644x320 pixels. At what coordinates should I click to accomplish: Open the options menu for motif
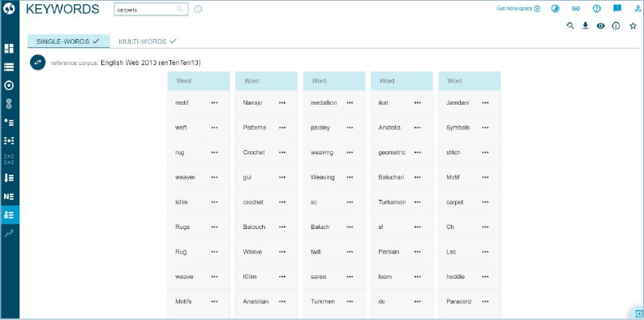214,103
